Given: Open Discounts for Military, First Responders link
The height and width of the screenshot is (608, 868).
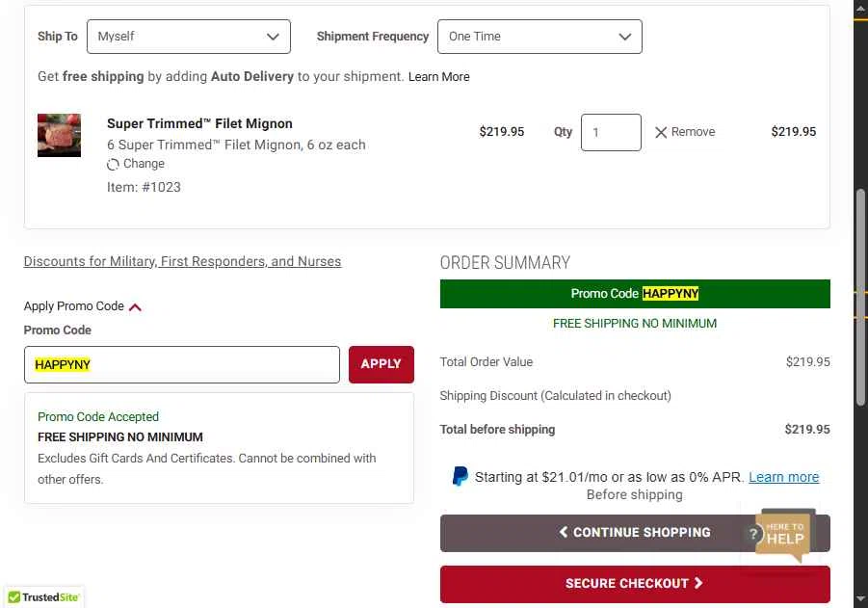Looking at the screenshot, I should pos(182,261).
